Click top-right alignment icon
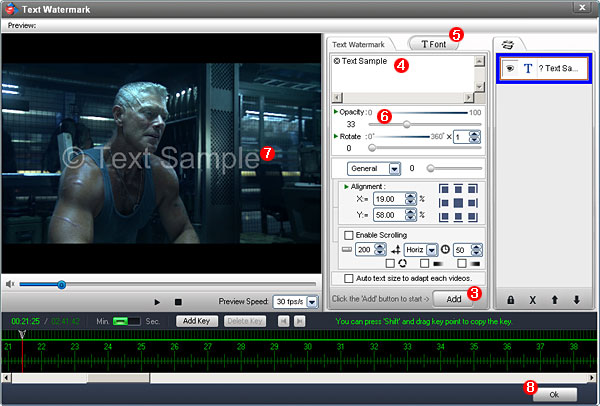 tap(473, 189)
